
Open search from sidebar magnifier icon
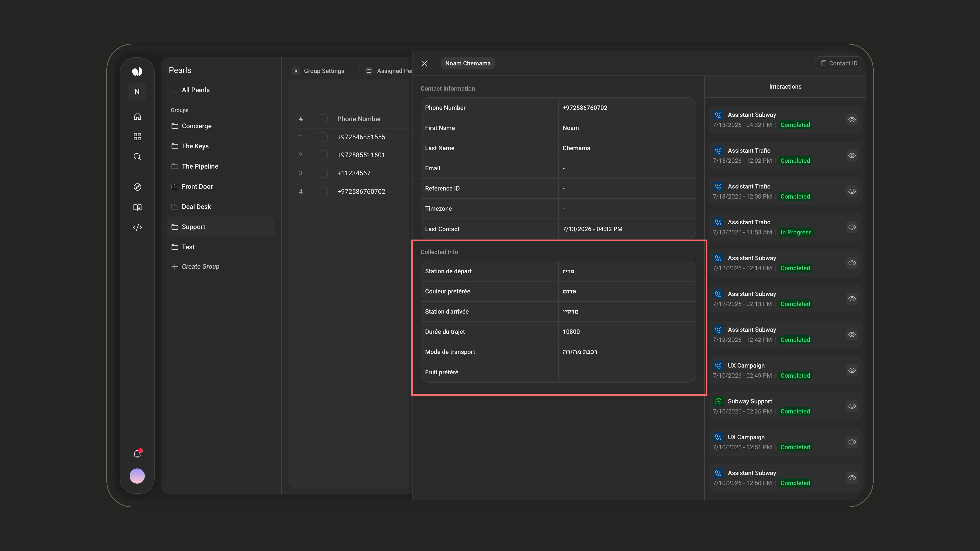coord(137,157)
